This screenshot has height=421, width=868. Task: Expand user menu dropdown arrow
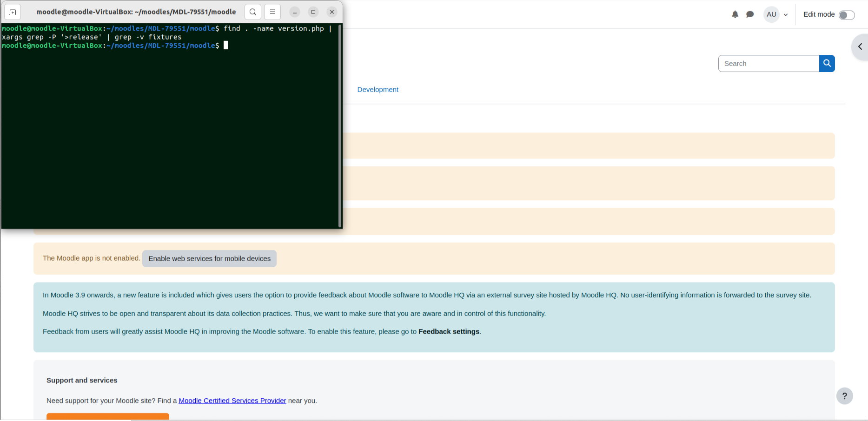click(786, 15)
